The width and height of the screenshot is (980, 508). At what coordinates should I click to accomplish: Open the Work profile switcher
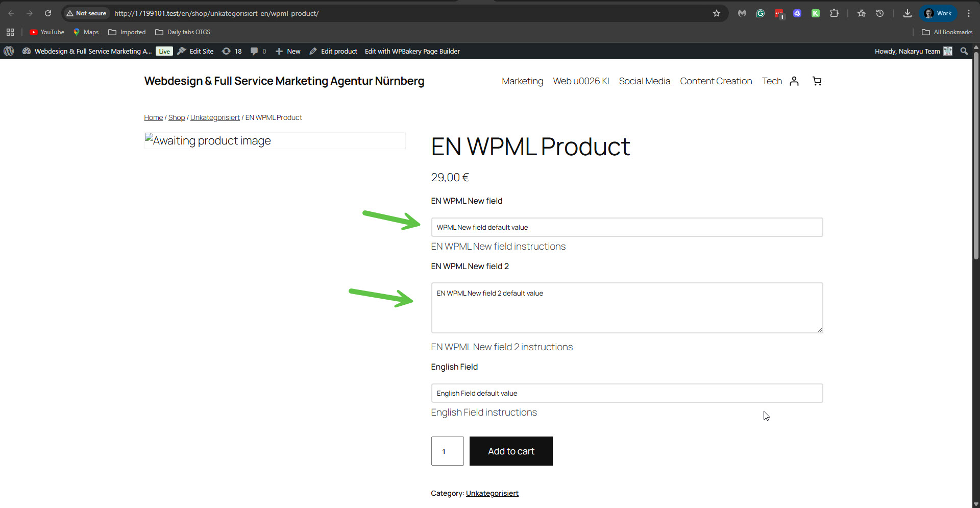(x=938, y=13)
